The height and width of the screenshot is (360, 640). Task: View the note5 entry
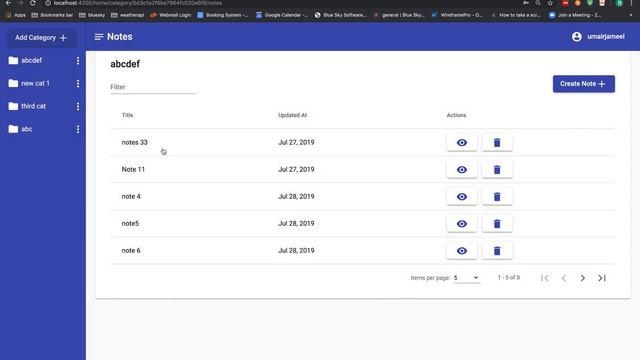click(462, 224)
